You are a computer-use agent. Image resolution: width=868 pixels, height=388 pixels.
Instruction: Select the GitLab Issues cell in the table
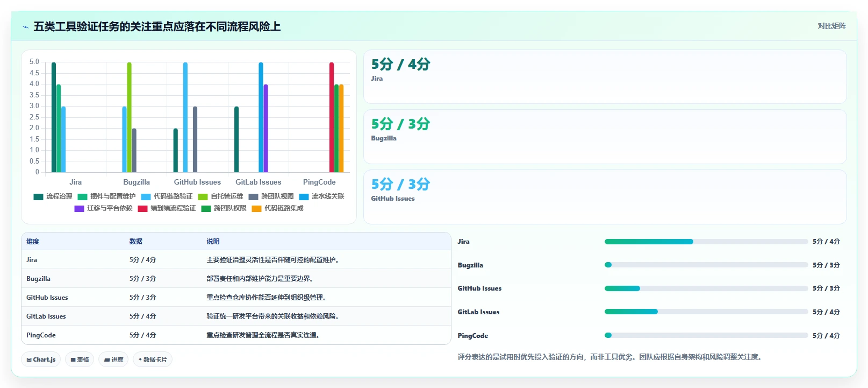46,316
